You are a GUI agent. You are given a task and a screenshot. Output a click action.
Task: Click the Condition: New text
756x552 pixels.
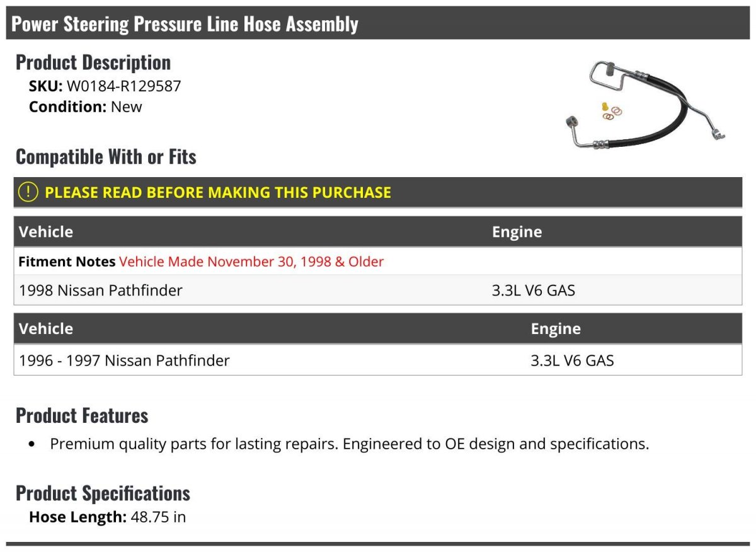pos(86,106)
